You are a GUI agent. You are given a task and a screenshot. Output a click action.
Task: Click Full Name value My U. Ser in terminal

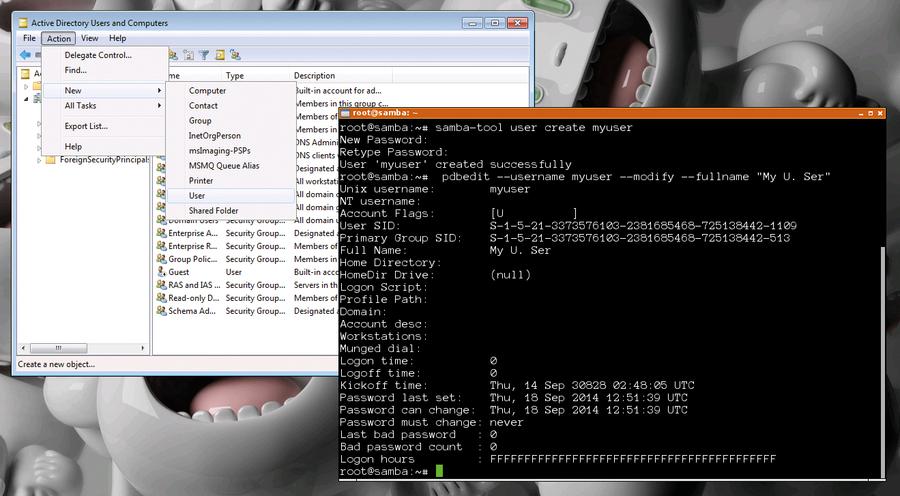[520, 250]
